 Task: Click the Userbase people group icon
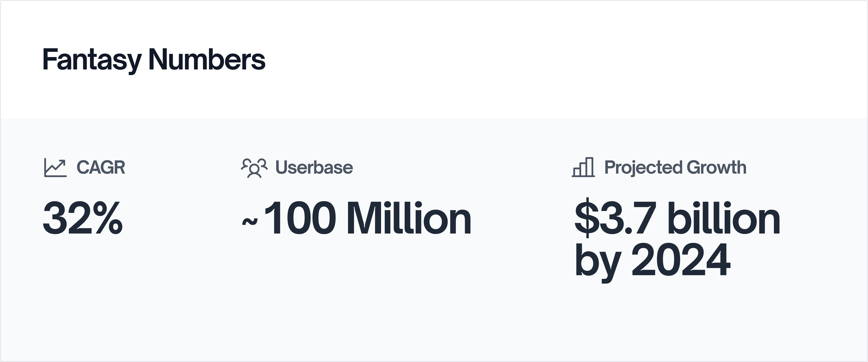254,168
